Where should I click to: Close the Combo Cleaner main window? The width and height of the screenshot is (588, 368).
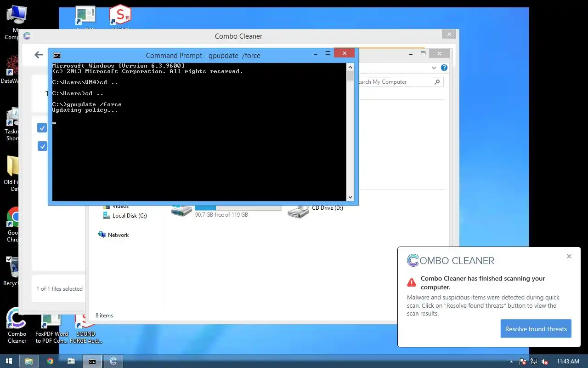[449, 34]
